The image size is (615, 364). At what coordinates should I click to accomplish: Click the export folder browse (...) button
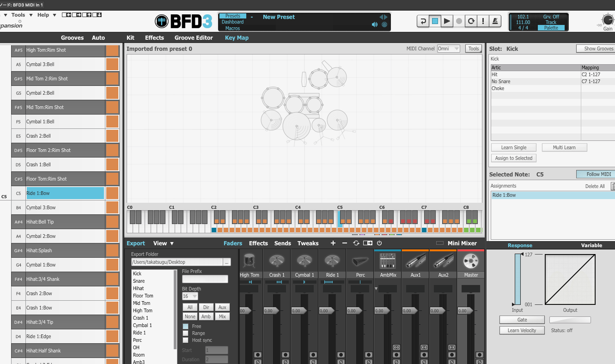226,262
